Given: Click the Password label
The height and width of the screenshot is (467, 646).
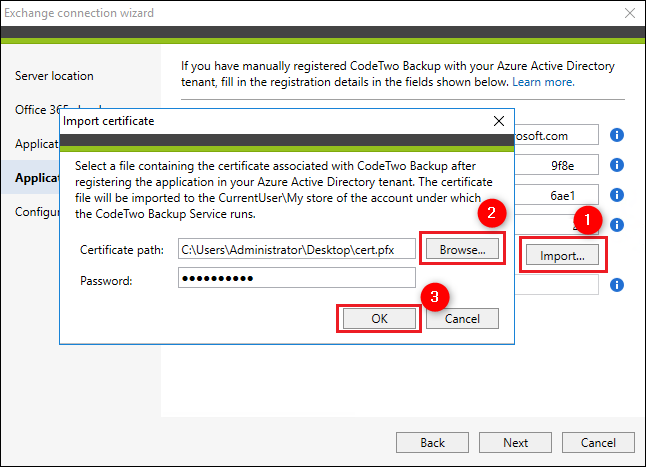Looking at the screenshot, I should pyautogui.click(x=106, y=281).
